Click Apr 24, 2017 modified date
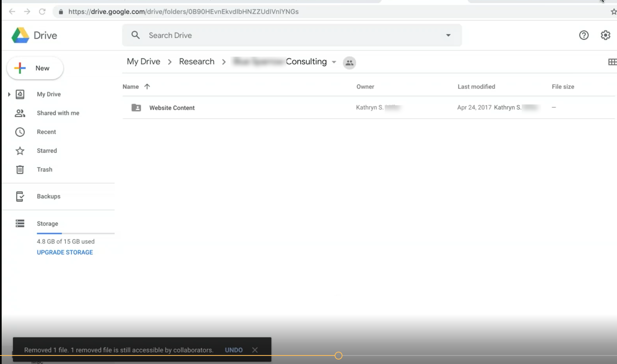Screen dimensions: 617x364 point(474,107)
